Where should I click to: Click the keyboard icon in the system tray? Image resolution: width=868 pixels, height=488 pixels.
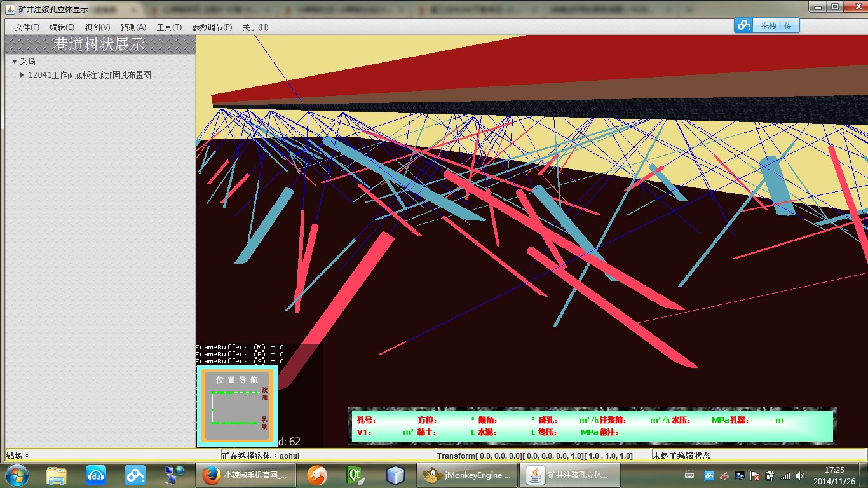[689, 475]
